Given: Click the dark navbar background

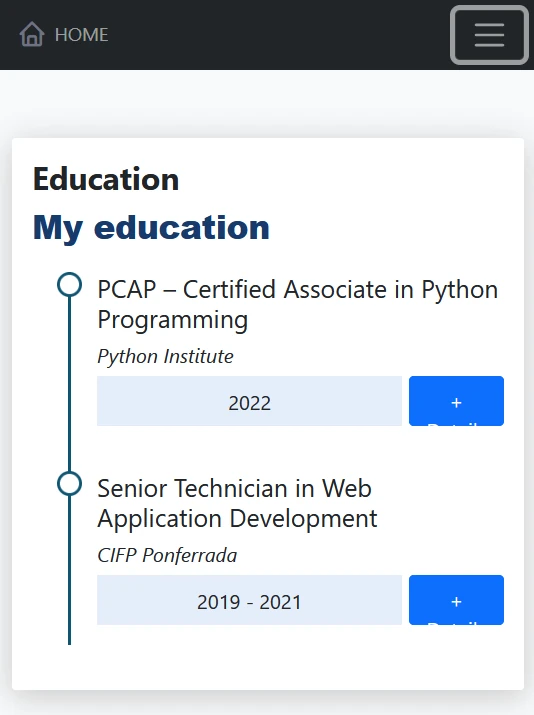Looking at the screenshot, I should [x=274, y=35].
